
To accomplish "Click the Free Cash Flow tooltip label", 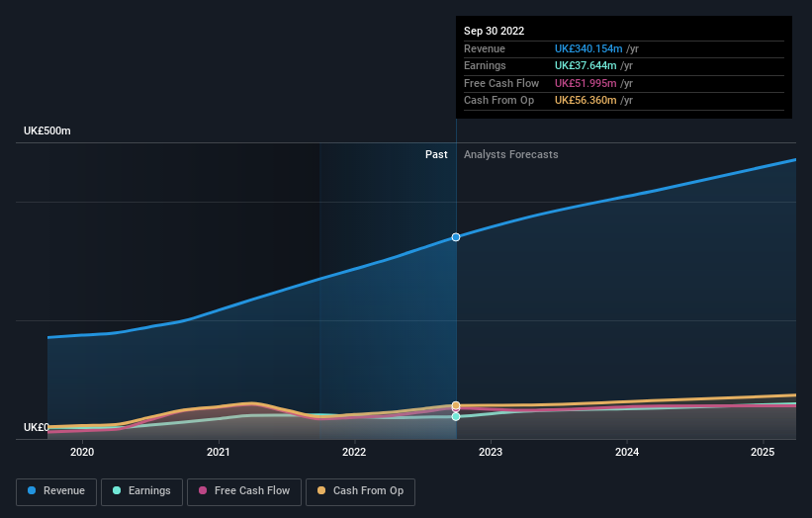I will click(x=501, y=83).
